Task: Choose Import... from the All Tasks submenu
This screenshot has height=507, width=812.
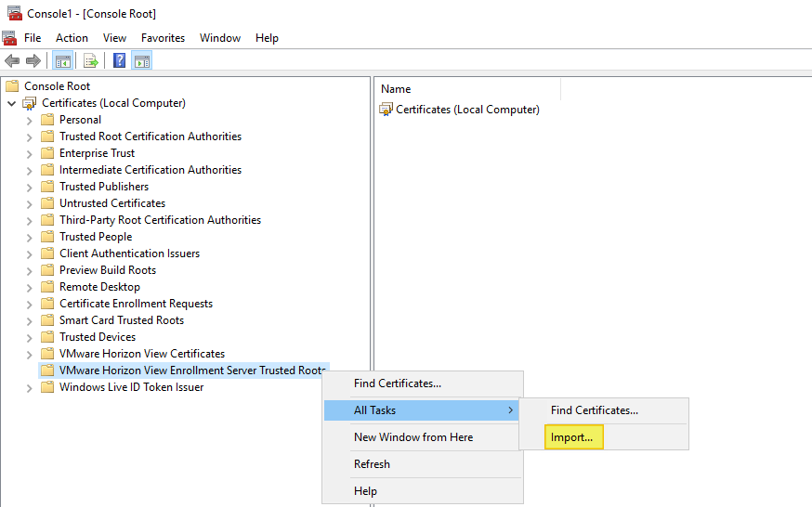Action: [x=571, y=437]
